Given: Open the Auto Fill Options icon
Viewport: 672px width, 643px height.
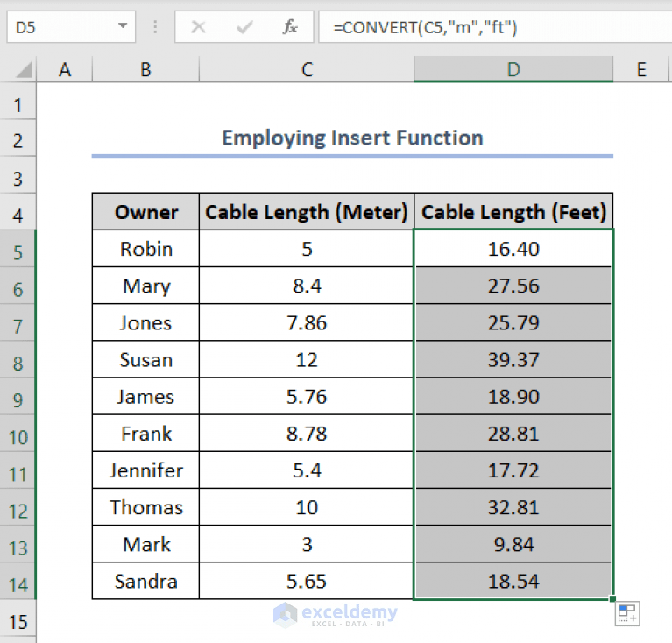Looking at the screenshot, I should click(627, 613).
